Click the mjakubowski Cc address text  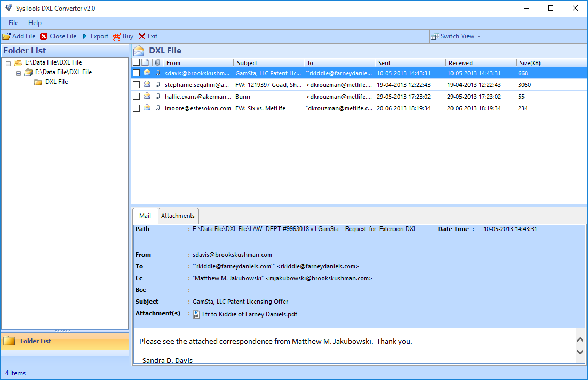[x=319, y=279]
